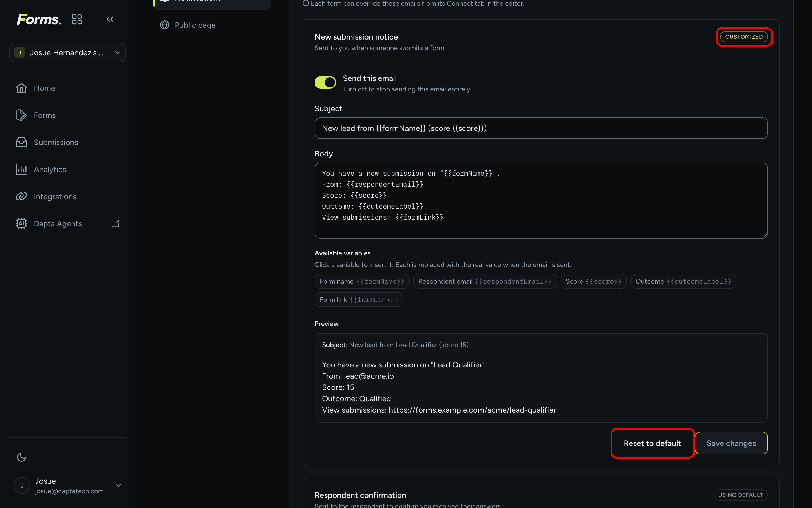Click the preview form link URL
This screenshot has height=508, width=812.
[x=472, y=410]
